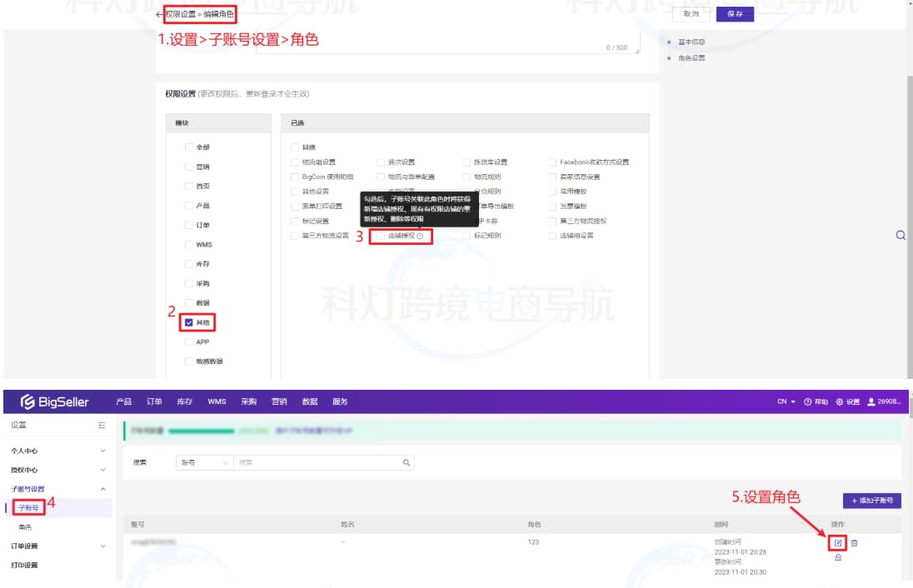Image resolution: width=913 pixels, height=588 pixels.
Task: Click the edit icon in the sub-account row
Action: 838,543
